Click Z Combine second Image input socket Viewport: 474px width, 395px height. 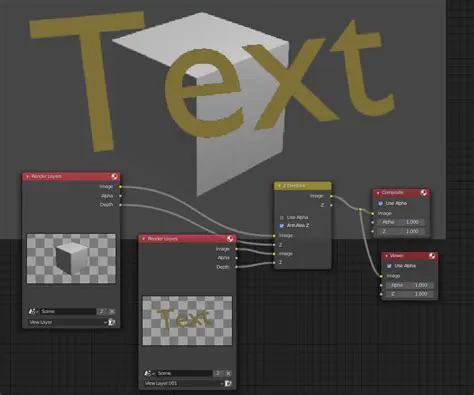pyautogui.click(x=274, y=254)
